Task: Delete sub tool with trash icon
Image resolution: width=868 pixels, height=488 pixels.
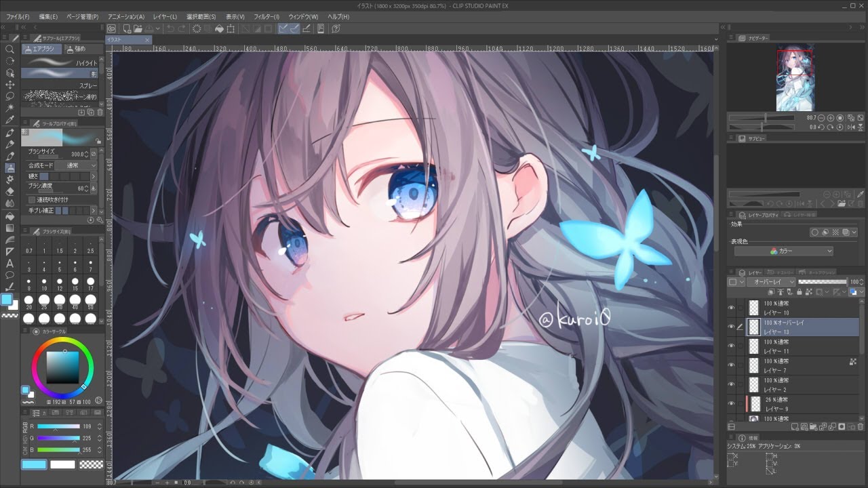Action: [100, 112]
